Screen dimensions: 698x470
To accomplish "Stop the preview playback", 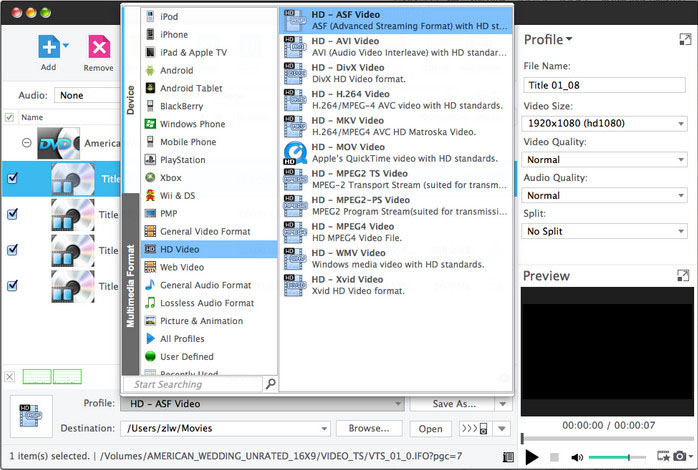I will 554,457.
